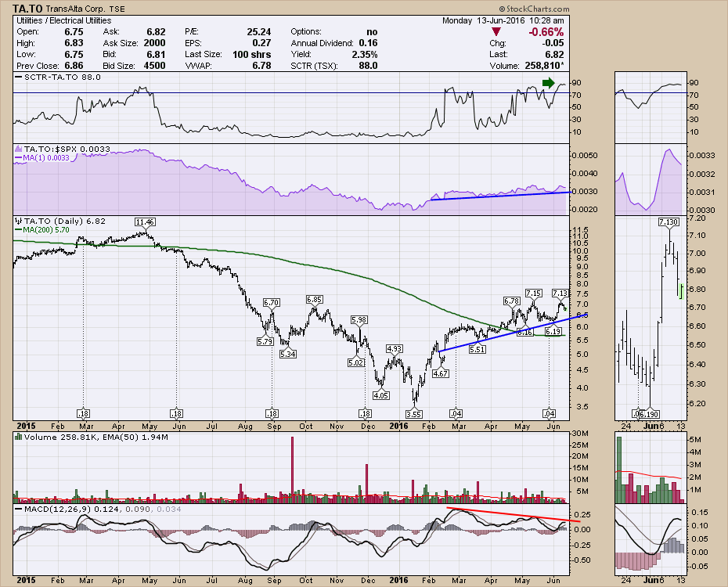728x587 pixels.
Task: Click the 6.70 peak label near September
Action: tap(271, 303)
